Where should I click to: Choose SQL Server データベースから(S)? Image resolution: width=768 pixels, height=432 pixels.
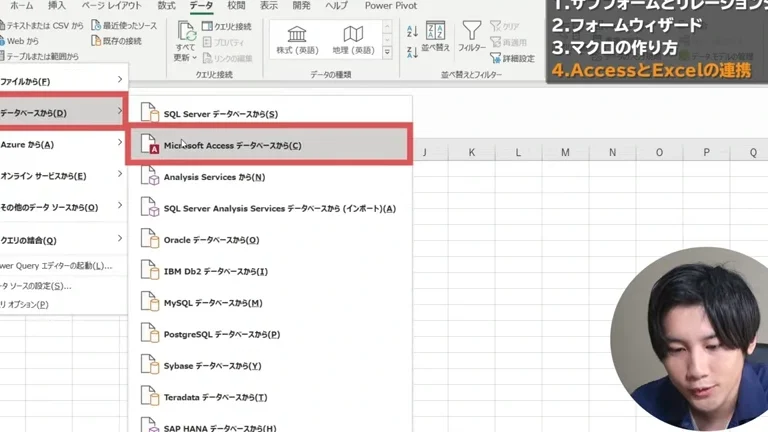click(270, 114)
